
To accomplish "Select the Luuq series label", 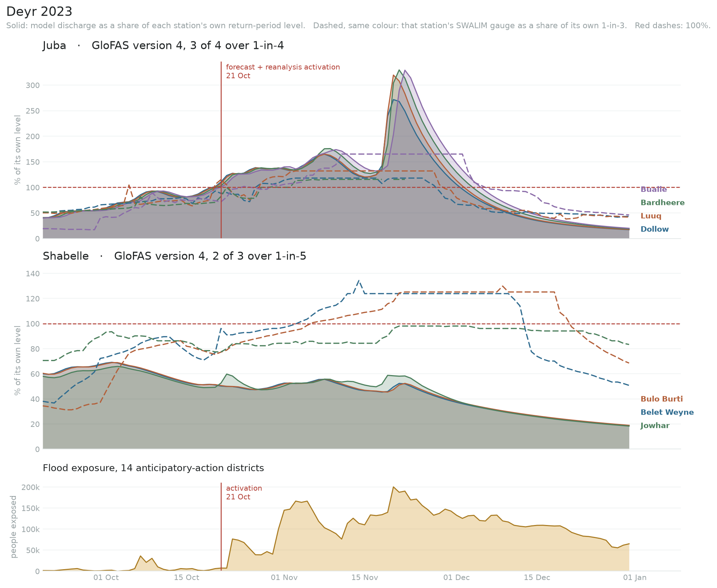I will click(x=651, y=216).
